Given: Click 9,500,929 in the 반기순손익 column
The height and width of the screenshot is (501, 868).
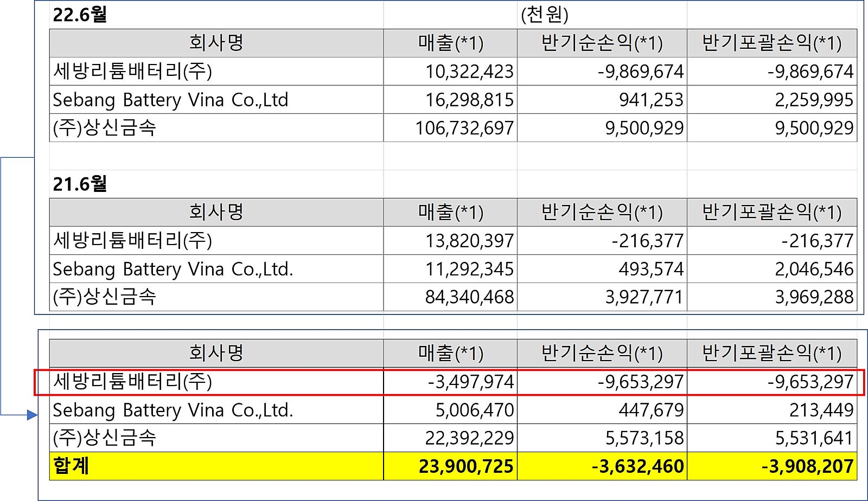Looking at the screenshot, I should [602, 128].
